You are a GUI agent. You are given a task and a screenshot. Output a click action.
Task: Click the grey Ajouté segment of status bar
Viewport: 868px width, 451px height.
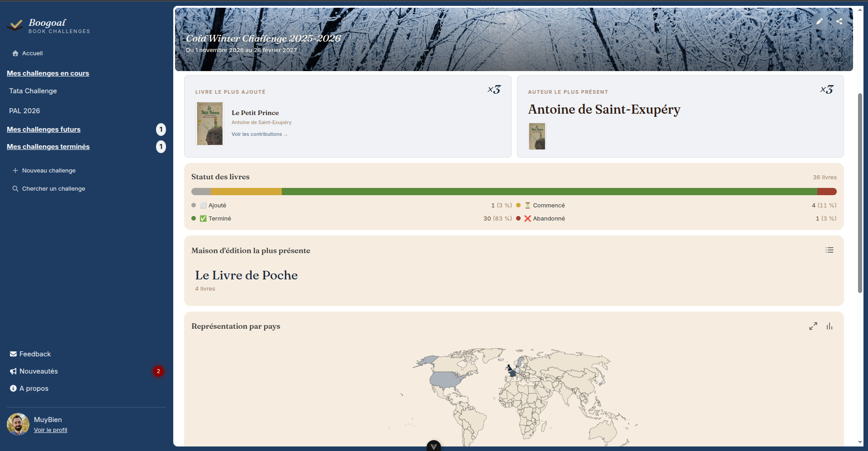[x=201, y=192]
